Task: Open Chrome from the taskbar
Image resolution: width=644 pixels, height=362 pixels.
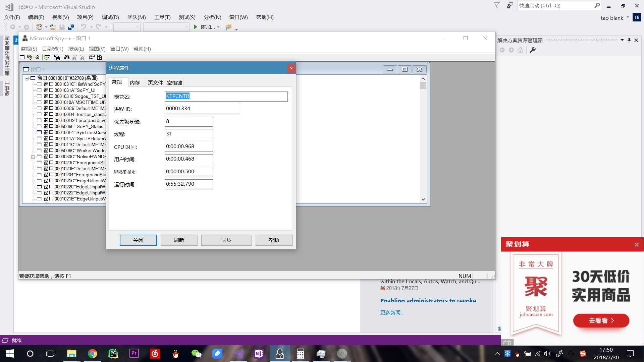Action: (x=92, y=354)
